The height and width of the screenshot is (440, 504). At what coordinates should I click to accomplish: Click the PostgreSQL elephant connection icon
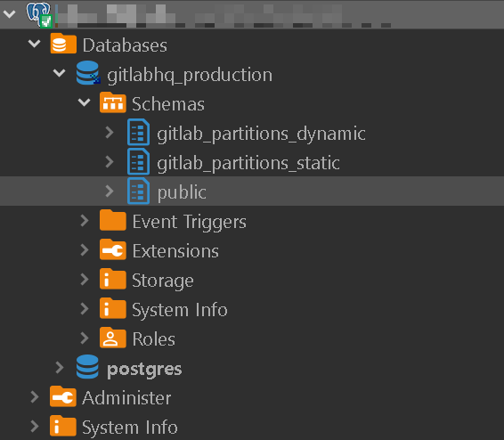(39, 14)
